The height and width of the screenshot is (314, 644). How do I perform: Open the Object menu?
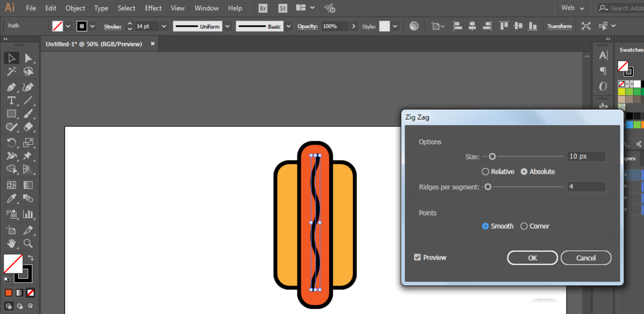coord(75,8)
